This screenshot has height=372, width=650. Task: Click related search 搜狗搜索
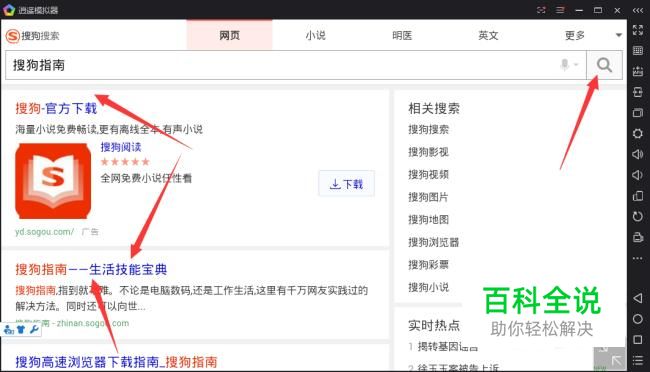pyautogui.click(x=428, y=129)
